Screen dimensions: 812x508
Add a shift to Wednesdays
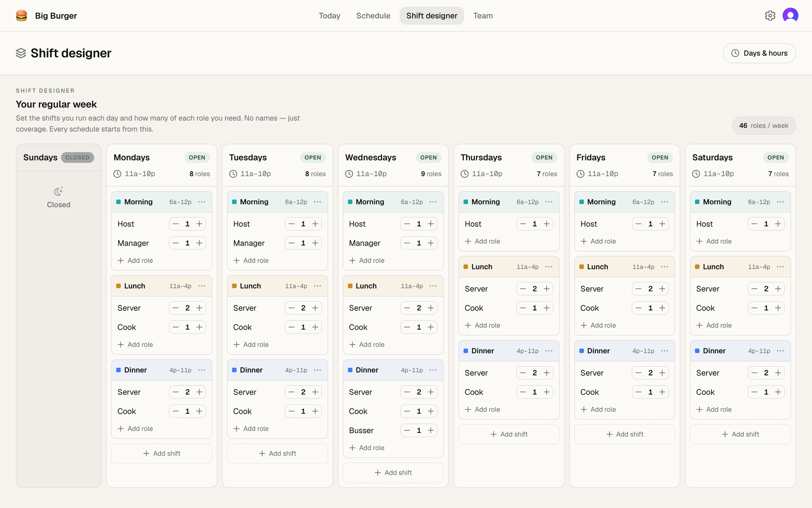pyautogui.click(x=393, y=473)
